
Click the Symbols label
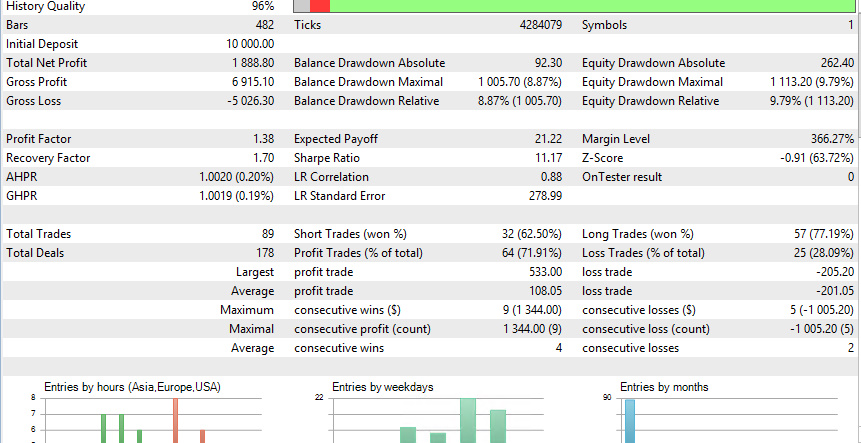coord(604,25)
